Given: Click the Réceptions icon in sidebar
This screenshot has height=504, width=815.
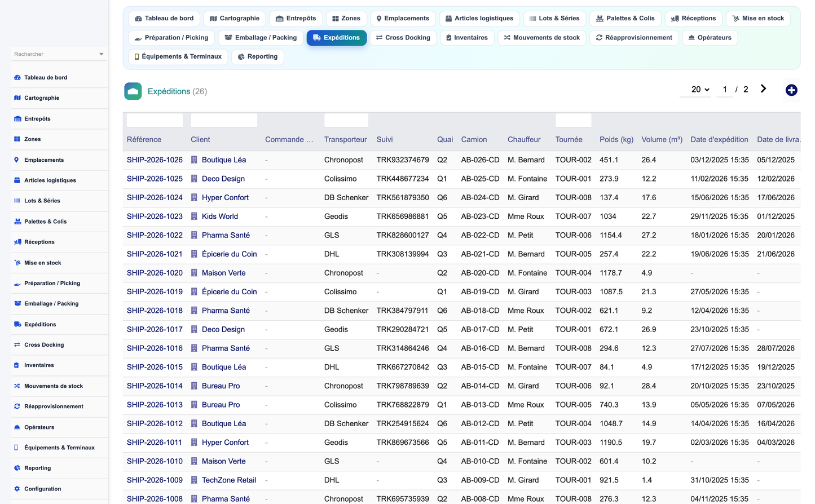Looking at the screenshot, I should 17,242.
